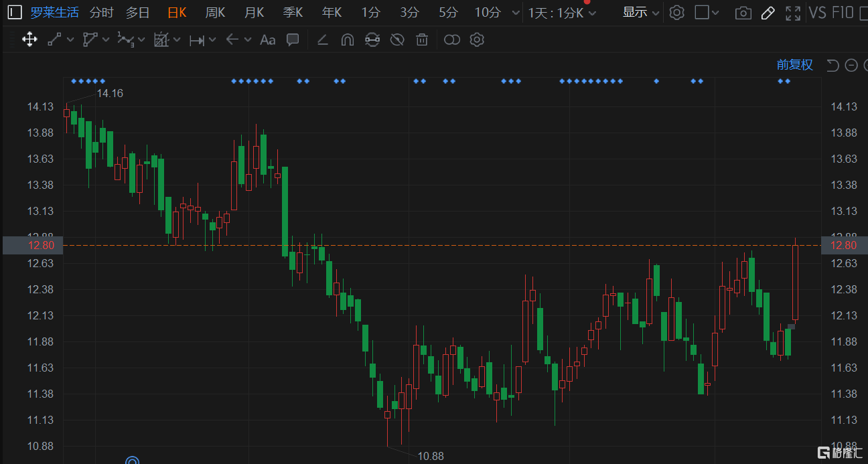Select the range measure arrow tool
This screenshot has height=464, width=868.
click(197, 40)
